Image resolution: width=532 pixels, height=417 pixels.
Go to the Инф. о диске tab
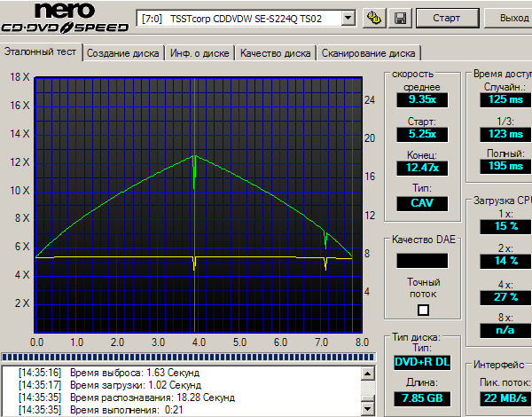(x=200, y=53)
